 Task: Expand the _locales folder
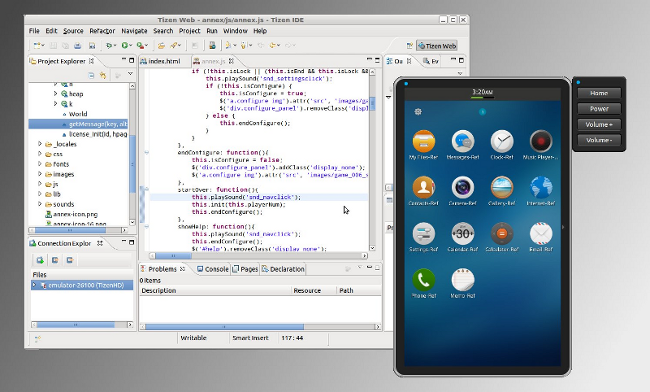click(40, 144)
